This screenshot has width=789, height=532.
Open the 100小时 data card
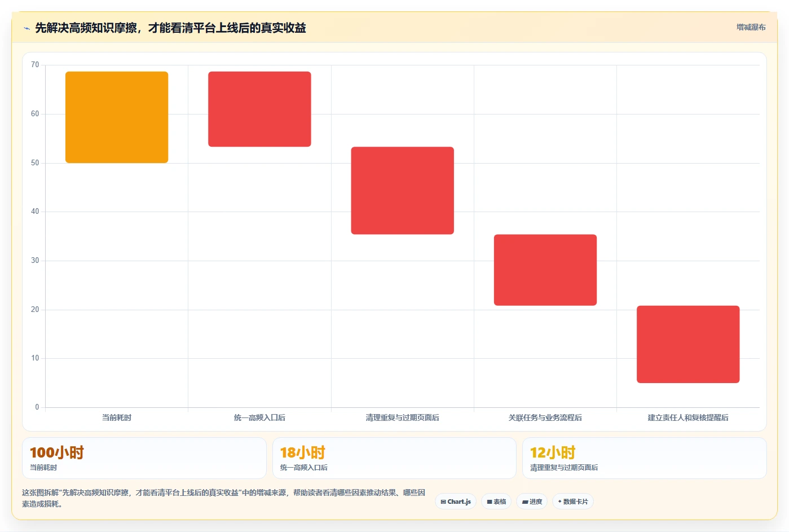pyautogui.click(x=144, y=458)
